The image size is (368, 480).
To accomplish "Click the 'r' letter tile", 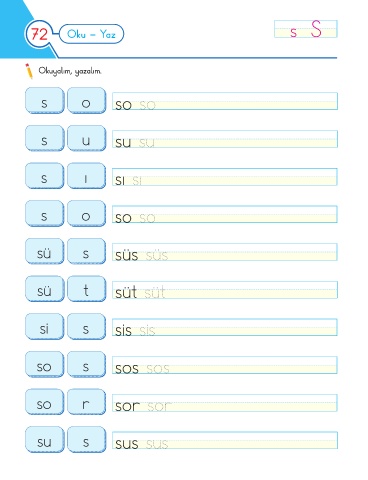I will pos(86,402).
